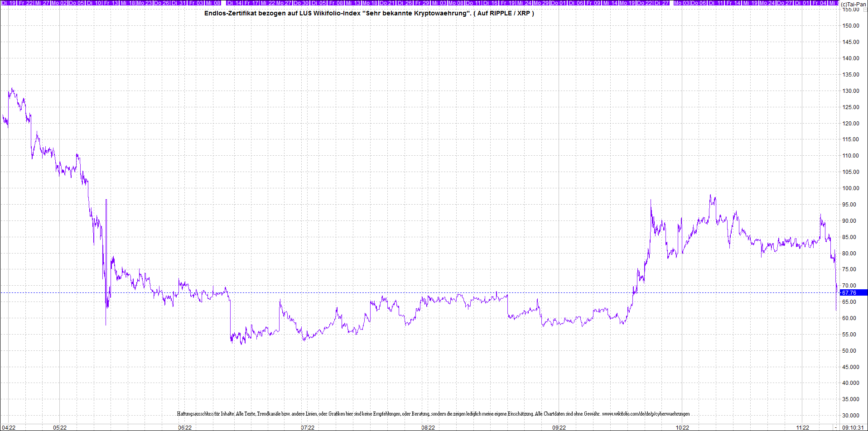Viewport: 868px width, 431px height.
Task: Select the 'Fr 08' date marker
Action: 336,3
